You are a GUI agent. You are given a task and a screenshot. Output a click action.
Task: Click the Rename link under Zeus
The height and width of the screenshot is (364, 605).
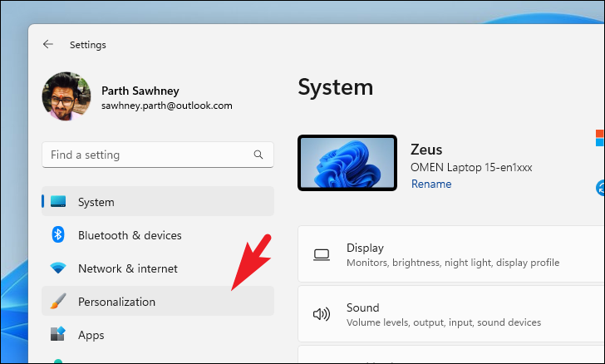(431, 184)
